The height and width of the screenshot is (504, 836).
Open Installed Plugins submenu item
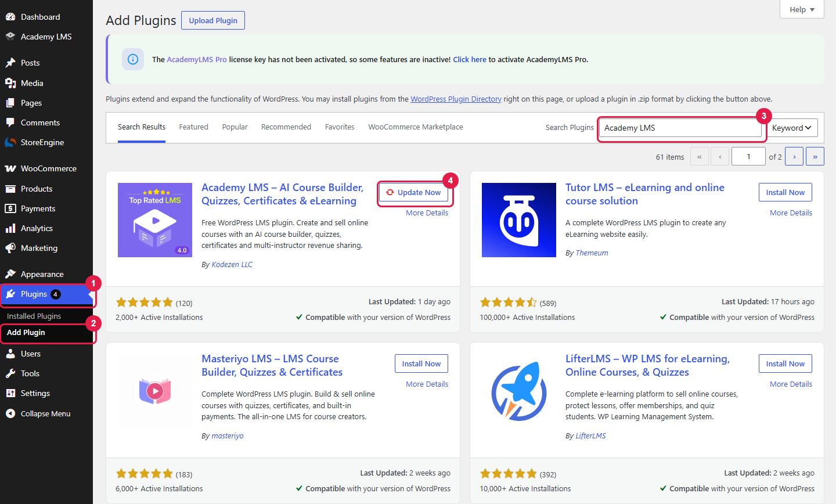point(34,316)
